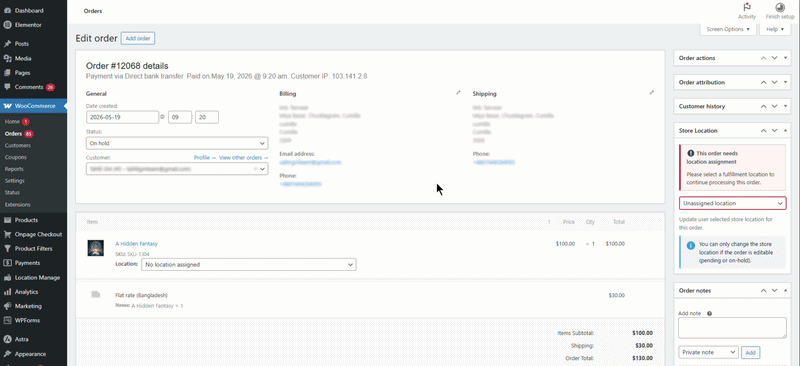This screenshot has height=366, width=800.
Task: Click the Date created field
Action: click(x=122, y=117)
